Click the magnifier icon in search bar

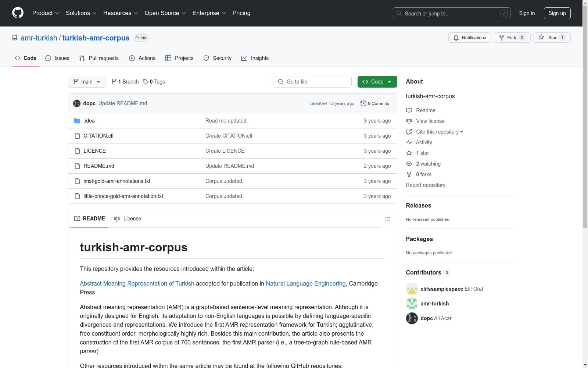tap(399, 13)
